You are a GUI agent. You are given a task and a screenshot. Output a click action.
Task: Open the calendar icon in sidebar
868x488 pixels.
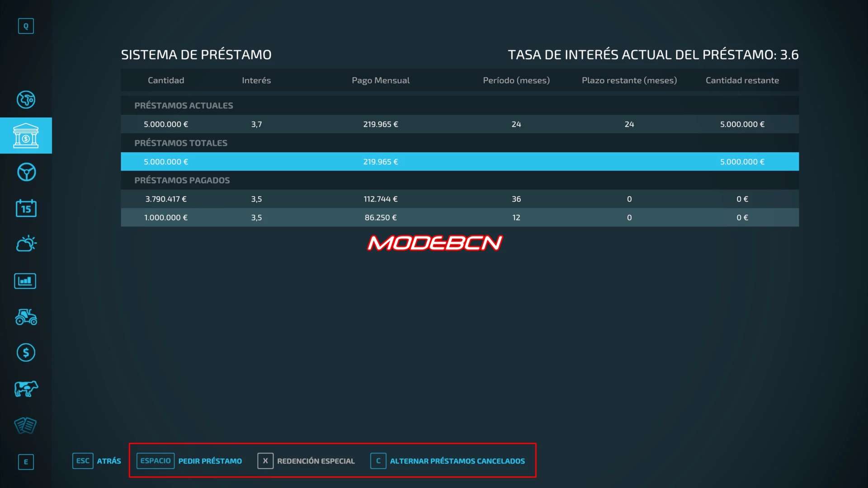26,208
